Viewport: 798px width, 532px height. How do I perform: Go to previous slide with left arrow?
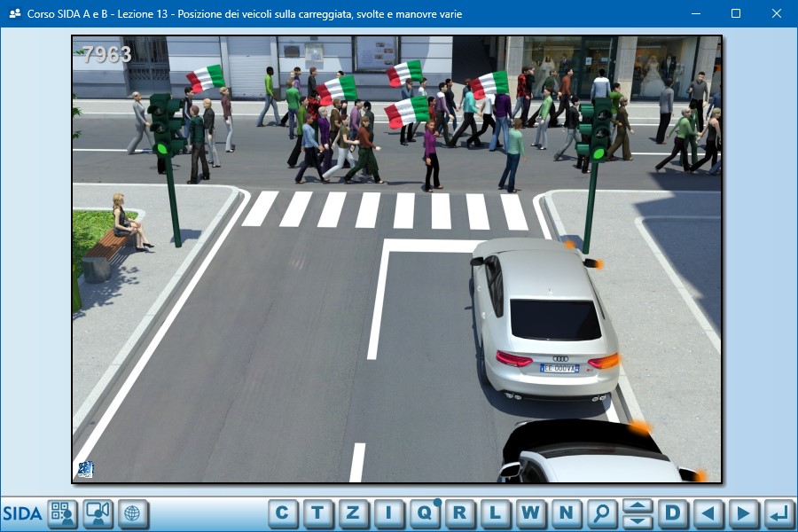coord(708,512)
